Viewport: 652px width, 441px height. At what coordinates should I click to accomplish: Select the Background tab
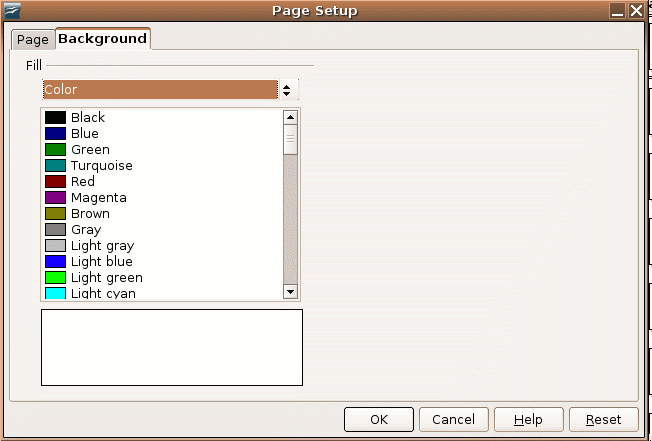103,39
